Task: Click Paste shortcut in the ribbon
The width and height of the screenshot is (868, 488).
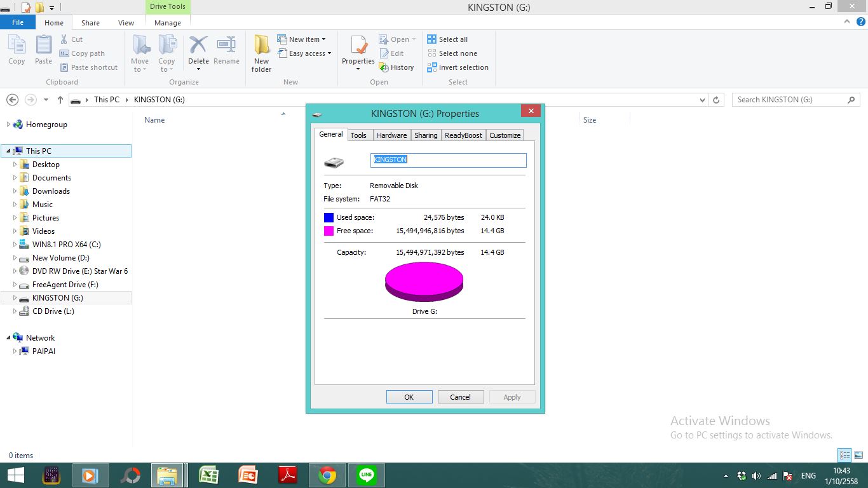Action: click(89, 67)
